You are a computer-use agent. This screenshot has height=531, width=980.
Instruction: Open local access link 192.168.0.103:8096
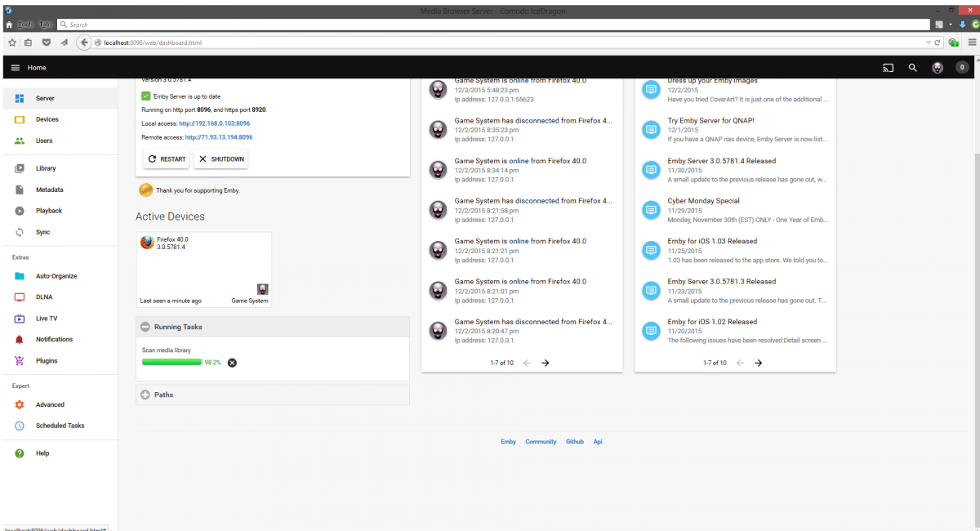click(215, 123)
